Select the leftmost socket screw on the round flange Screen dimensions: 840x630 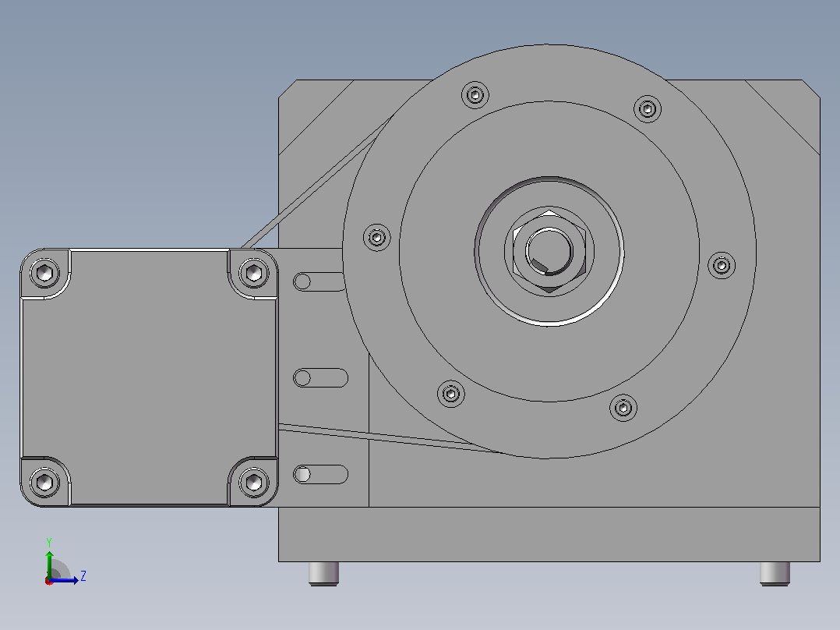pos(376,237)
